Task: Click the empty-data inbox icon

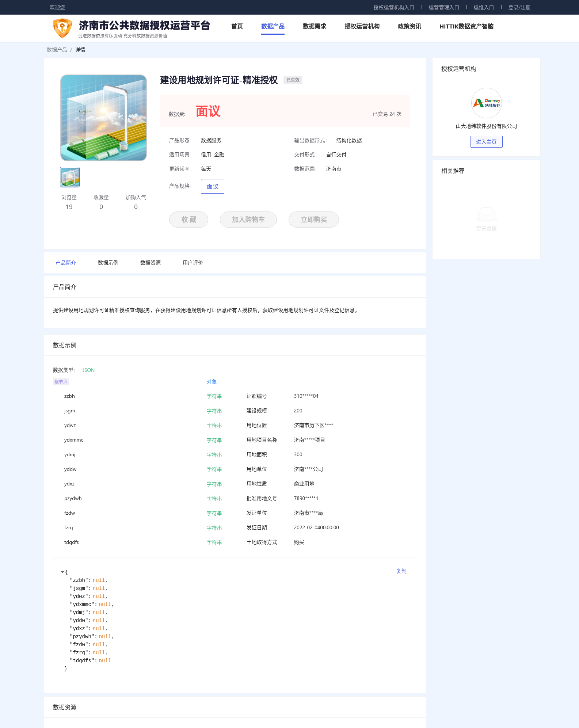Action: [486, 213]
